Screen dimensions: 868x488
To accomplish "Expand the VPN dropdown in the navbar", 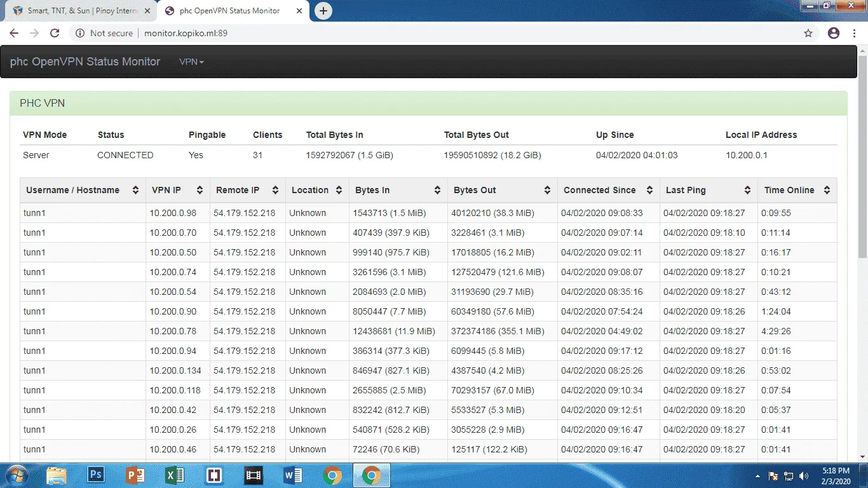I will [191, 62].
